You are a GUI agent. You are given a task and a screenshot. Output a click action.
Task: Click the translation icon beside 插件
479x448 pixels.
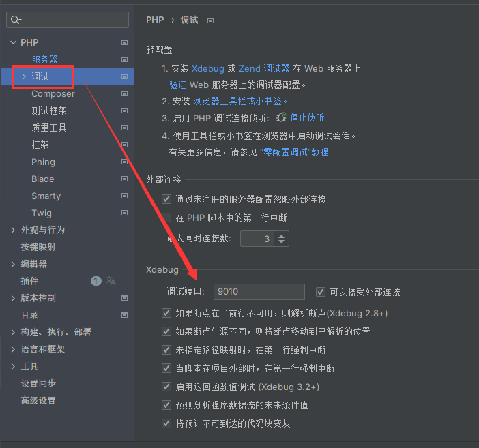(111, 281)
